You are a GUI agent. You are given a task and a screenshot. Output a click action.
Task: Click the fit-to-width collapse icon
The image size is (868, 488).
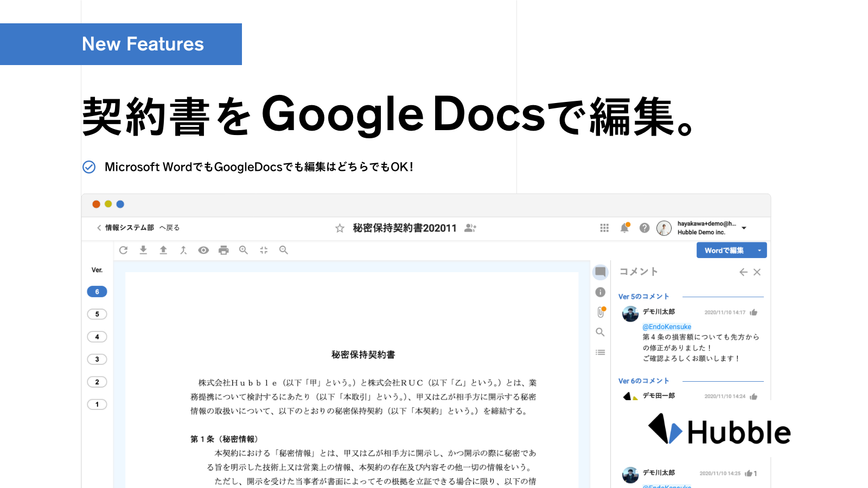click(x=264, y=250)
